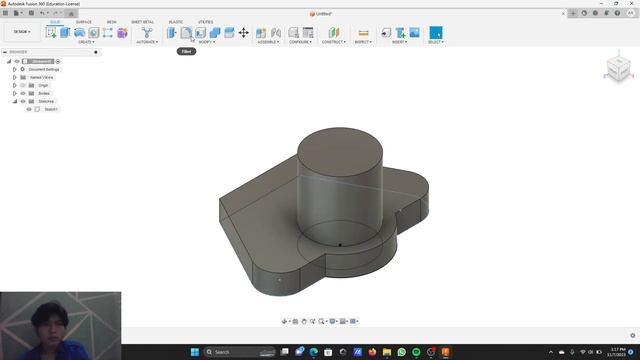The image size is (640, 360).
Task: Select the Fillet tool
Action: click(x=186, y=33)
